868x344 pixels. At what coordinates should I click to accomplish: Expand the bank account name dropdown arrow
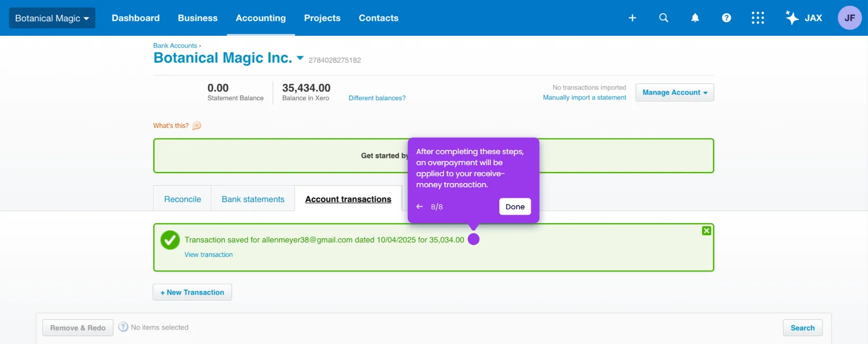coord(300,58)
